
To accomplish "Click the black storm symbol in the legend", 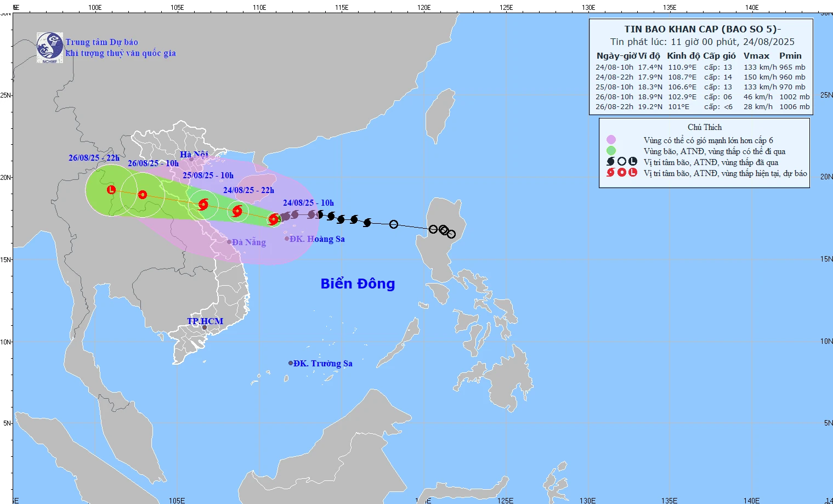I will tap(610, 162).
